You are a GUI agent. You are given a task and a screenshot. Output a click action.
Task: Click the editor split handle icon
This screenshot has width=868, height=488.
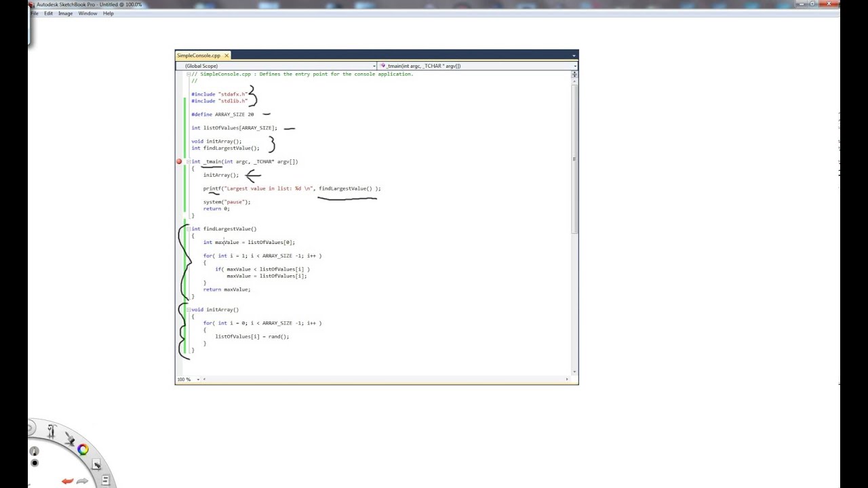tap(574, 74)
